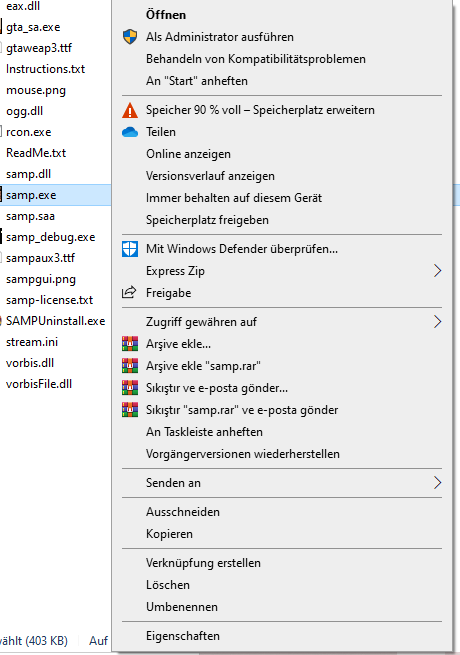Screen dimensions: 460x655
Task: Expand the Zugriff gewähren auf submenu chevron
Action: click(437, 322)
